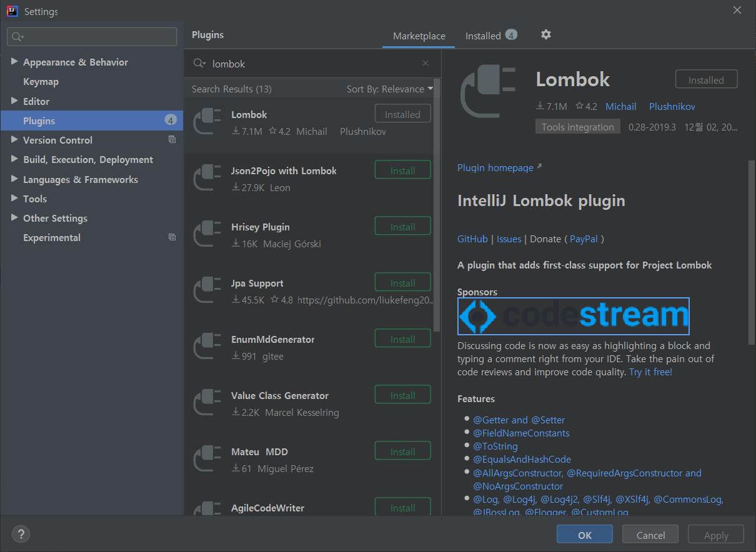Click the Value Class Generator plugin icon
This screenshot has height=552, width=756.
[208, 403]
